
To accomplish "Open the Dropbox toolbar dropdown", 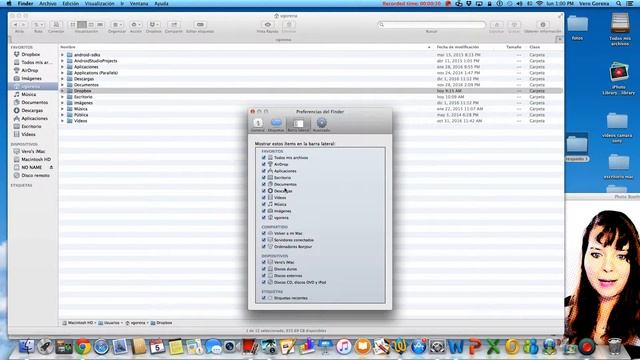I will (154, 25).
